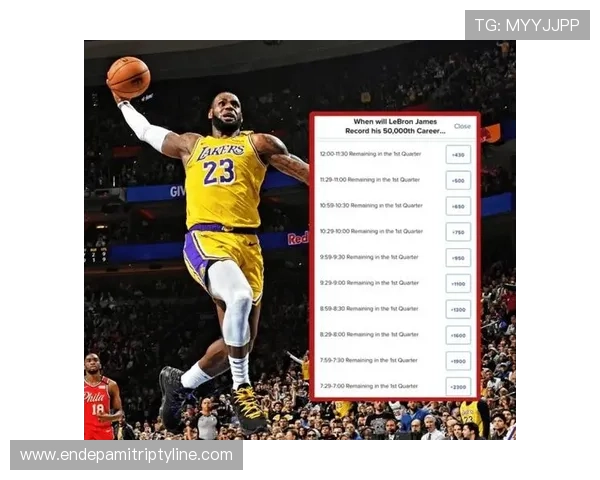Tap the +2300 odds button
Viewport: 600px width, 480px height.
tap(458, 387)
